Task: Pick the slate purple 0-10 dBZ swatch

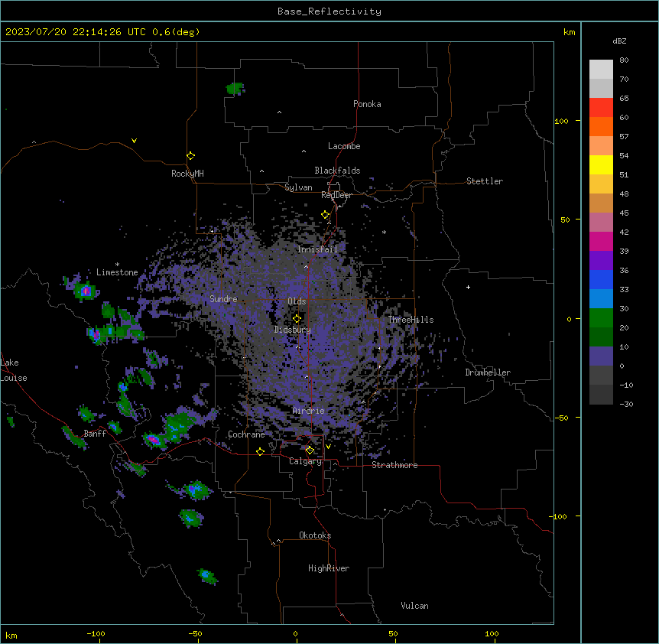Action: (x=601, y=356)
